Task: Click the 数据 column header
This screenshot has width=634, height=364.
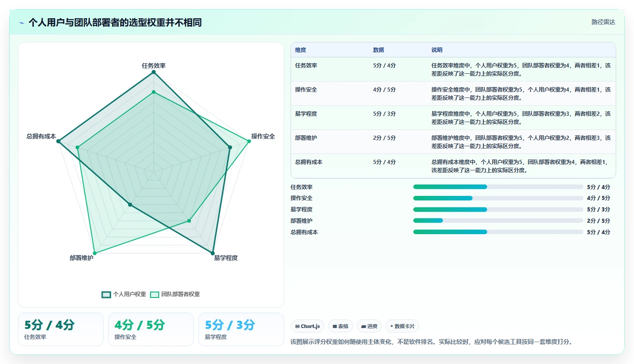Action: [x=379, y=50]
